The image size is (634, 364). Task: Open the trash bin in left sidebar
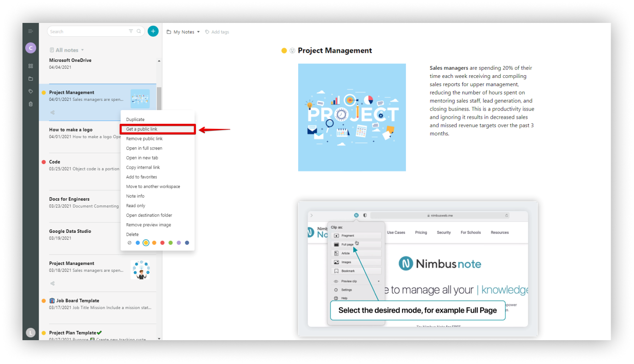(31, 104)
